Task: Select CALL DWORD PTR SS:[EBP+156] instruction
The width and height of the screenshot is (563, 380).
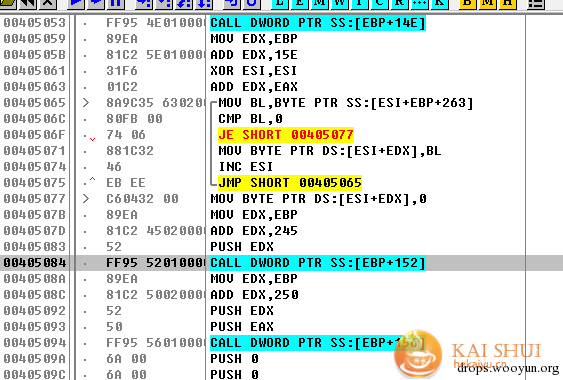Action: point(318,343)
